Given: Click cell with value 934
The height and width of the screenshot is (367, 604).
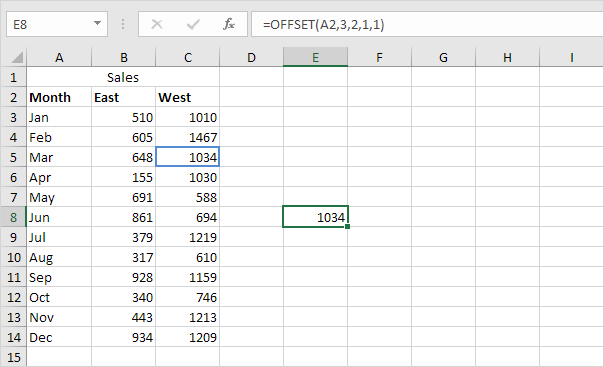Looking at the screenshot, I should pyautogui.click(x=124, y=338).
